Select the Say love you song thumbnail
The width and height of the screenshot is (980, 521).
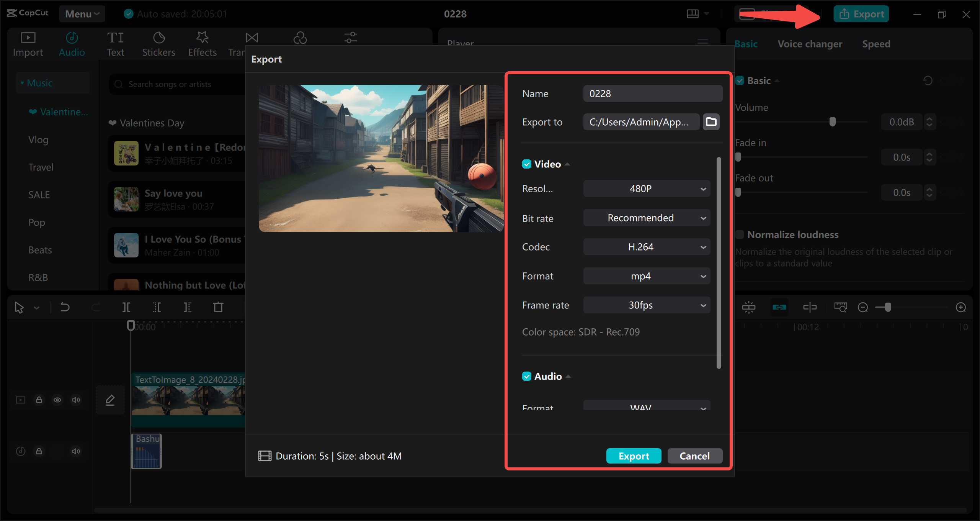click(x=126, y=199)
